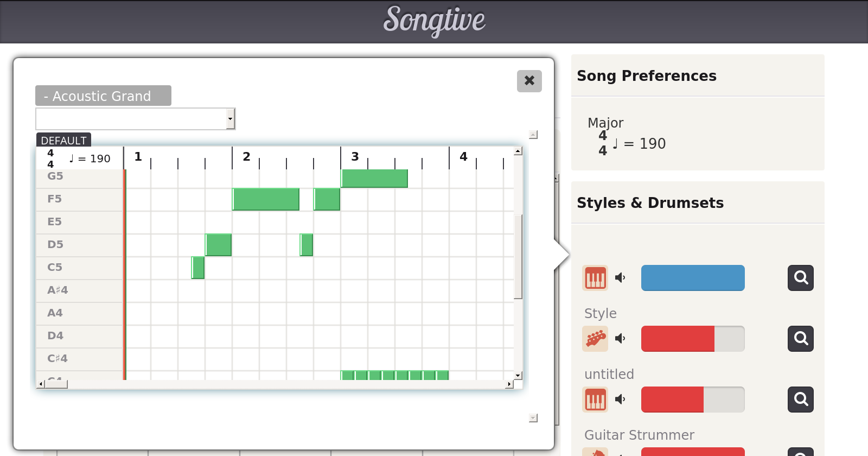Change the 190 tempo in Song Preferences
The image size is (868, 456).
coord(652,144)
